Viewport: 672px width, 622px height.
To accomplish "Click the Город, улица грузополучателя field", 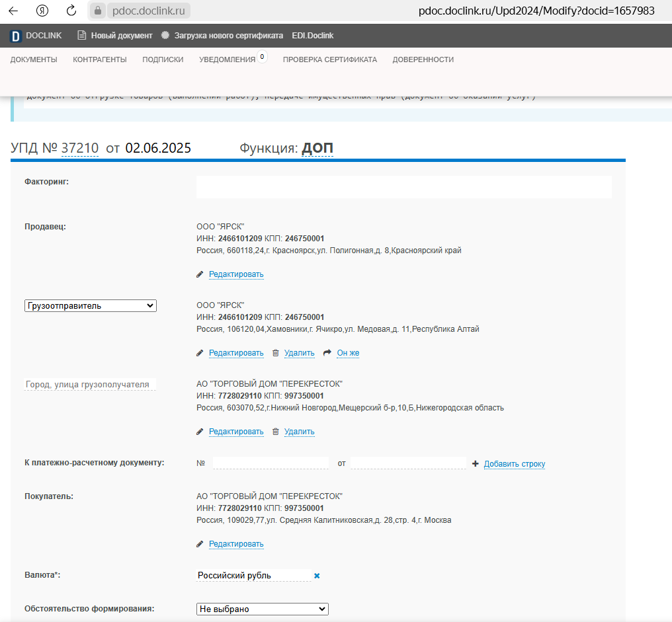I will tap(90, 385).
